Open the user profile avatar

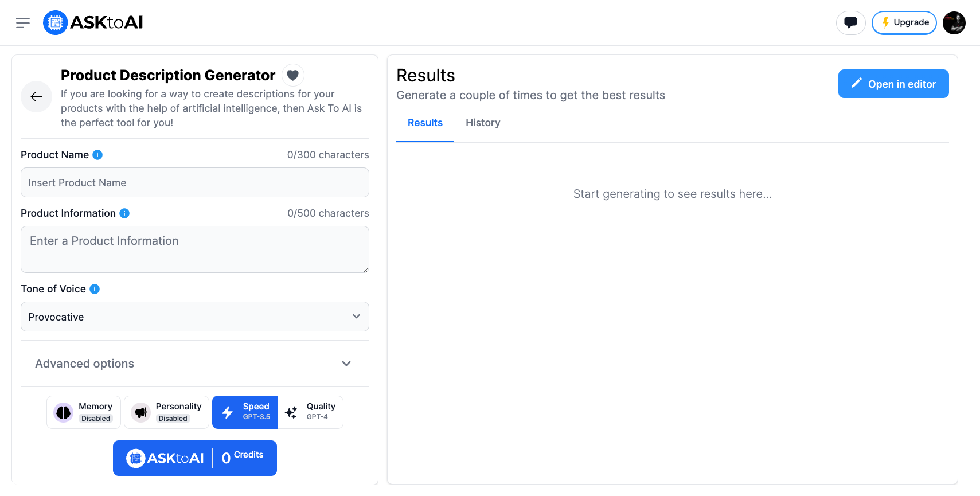[954, 23]
